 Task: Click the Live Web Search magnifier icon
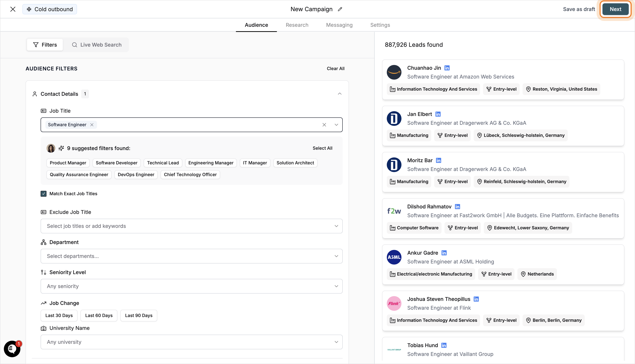[74, 45]
